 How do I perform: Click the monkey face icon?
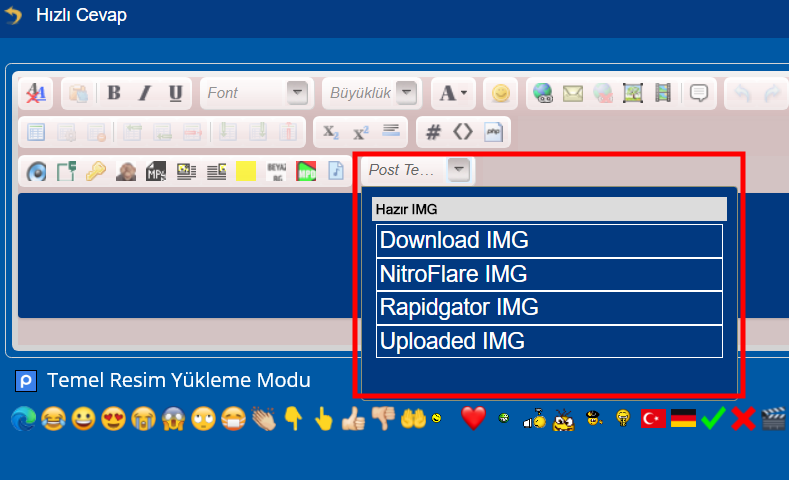[x=126, y=172]
